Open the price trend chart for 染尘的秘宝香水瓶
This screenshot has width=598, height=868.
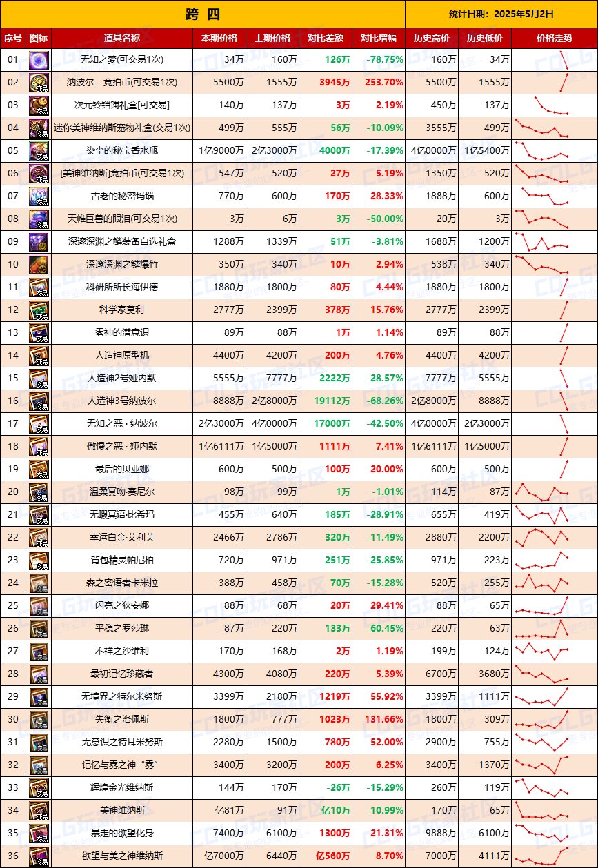(x=554, y=150)
